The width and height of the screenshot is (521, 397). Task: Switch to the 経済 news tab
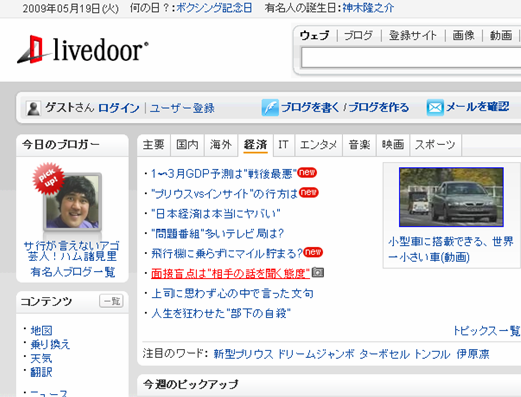pyautogui.click(x=255, y=145)
